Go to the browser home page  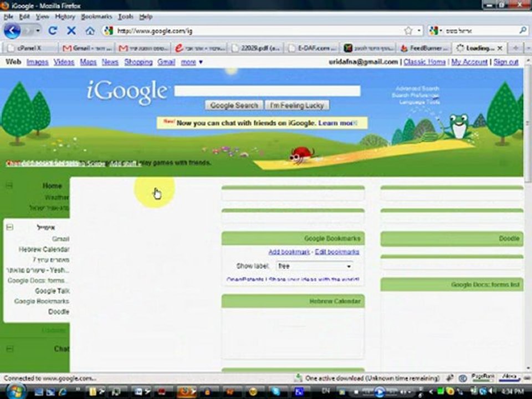[90, 31]
